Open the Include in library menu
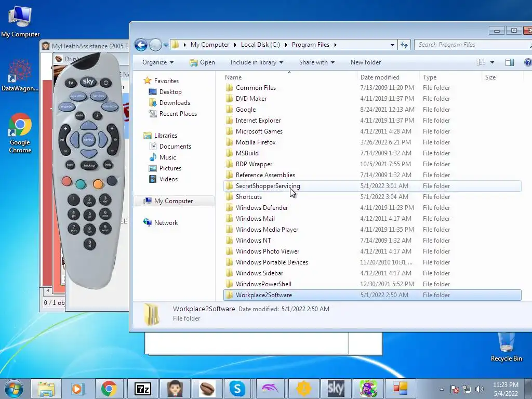This screenshot has width=532, height=399. 257,62
